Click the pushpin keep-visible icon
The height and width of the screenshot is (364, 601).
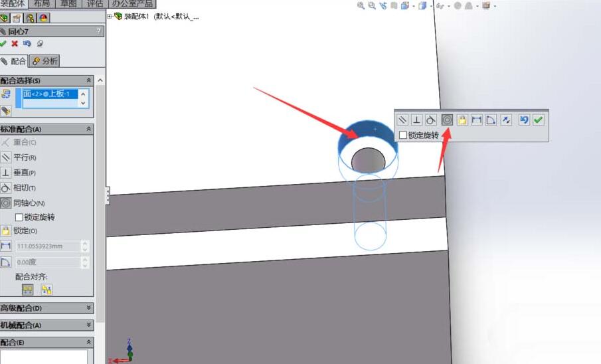tap(40, 43)
